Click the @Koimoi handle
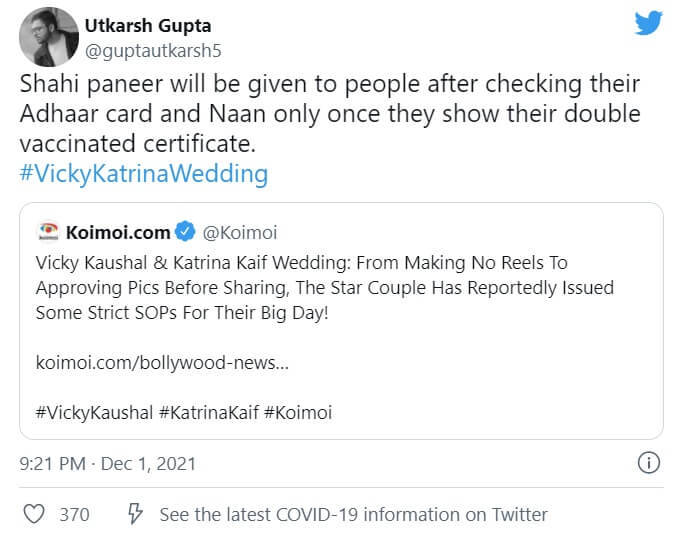The image size is (683, 538). 240,233
